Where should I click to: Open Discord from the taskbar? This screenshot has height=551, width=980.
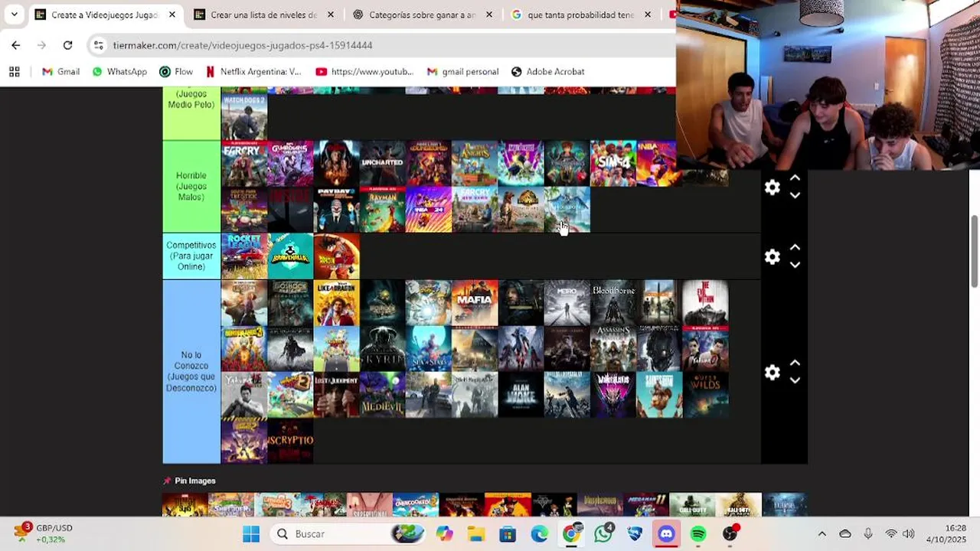[x=666, y=533]
